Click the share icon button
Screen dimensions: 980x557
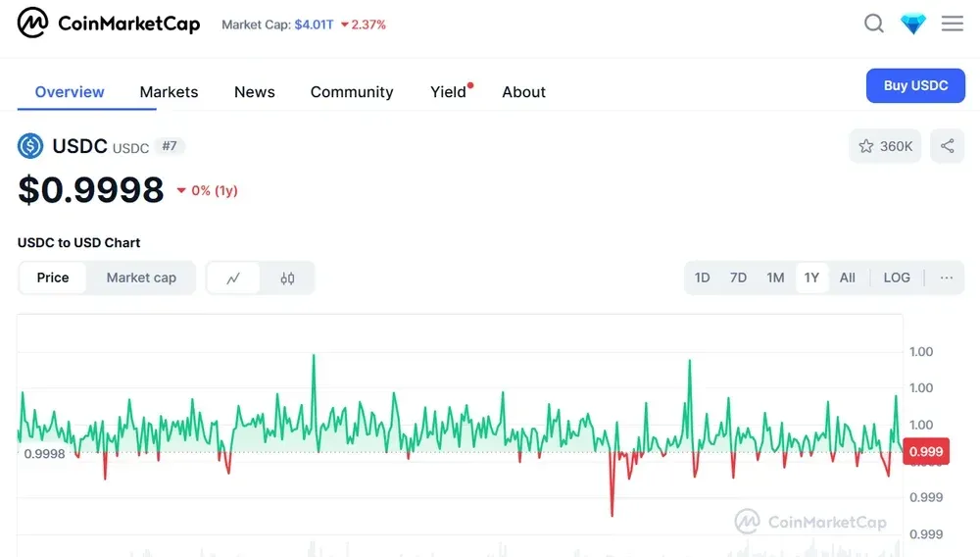[x=947, y=146]
